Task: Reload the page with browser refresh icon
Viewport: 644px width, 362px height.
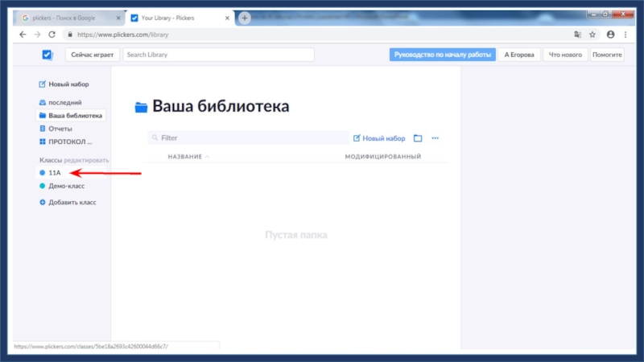Action: (52, 35)
